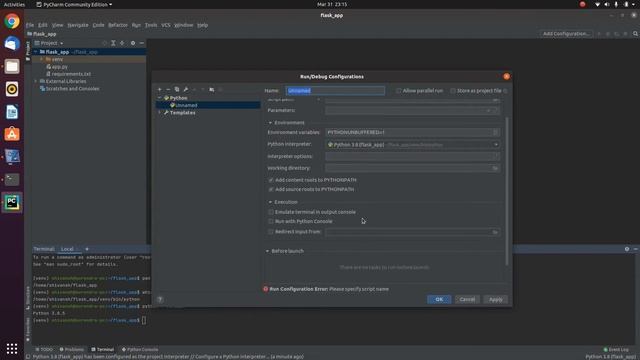
Task: Open the browse folder icon for Working directory
Action: pos(495,168)
